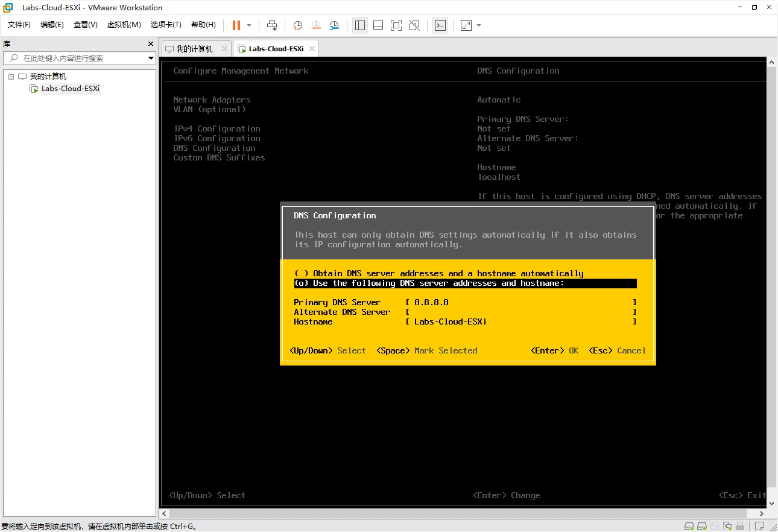Open the library search dropdown arrow
This screenshot has height=532, width=778.
(151, 58)
